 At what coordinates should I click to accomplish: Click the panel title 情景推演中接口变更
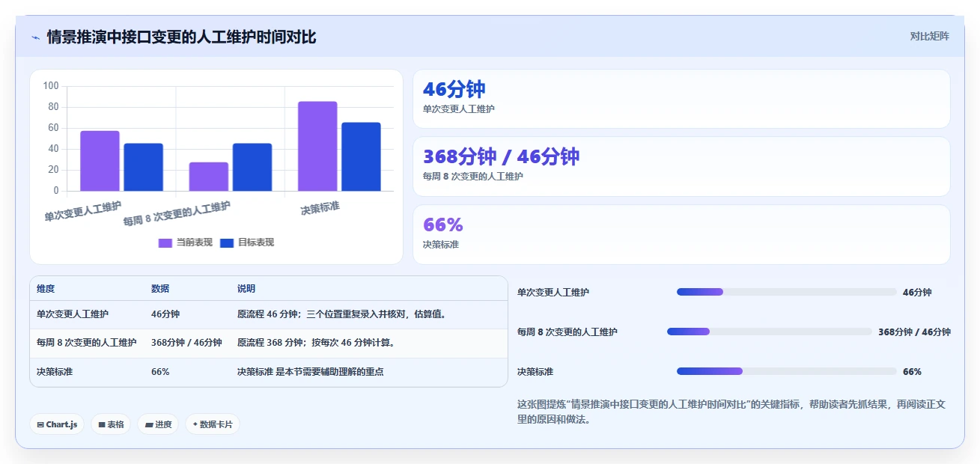(x=181, y=37)
